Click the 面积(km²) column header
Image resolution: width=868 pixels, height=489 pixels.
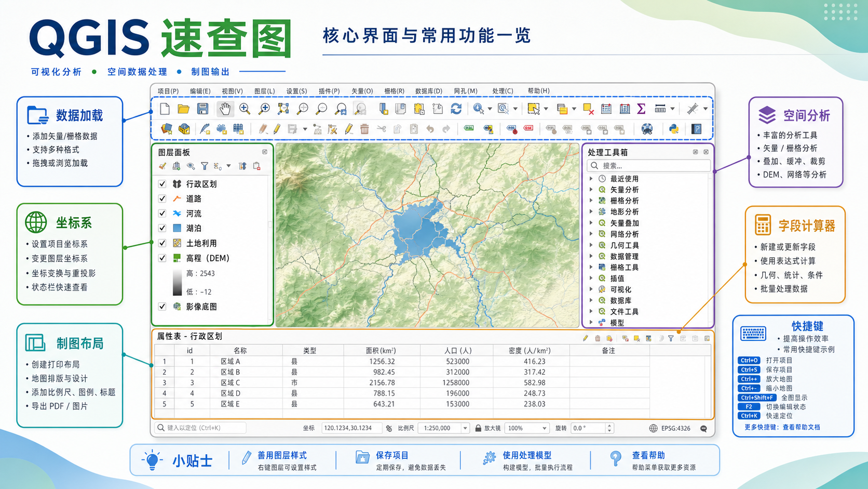tap(381, 351)
